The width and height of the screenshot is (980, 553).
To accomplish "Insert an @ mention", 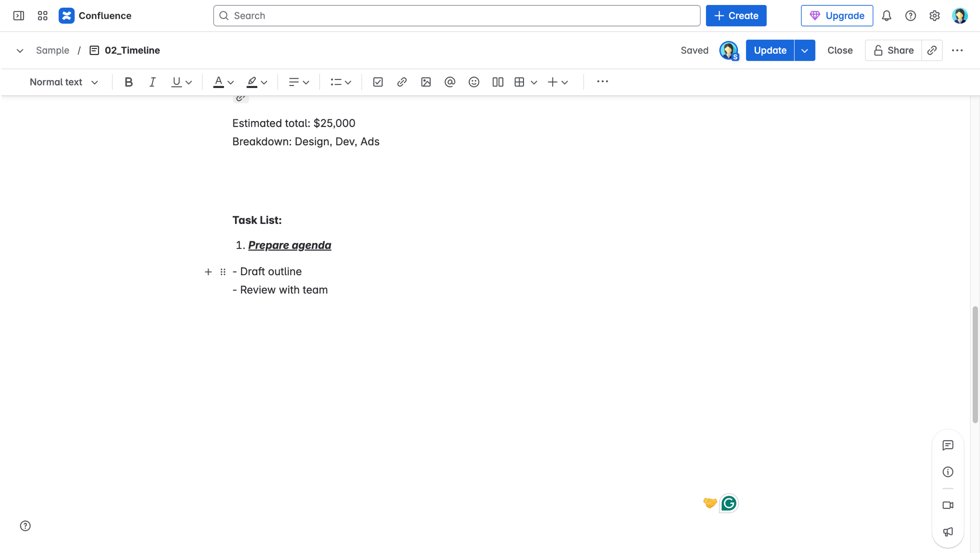I will pos(450,82).
